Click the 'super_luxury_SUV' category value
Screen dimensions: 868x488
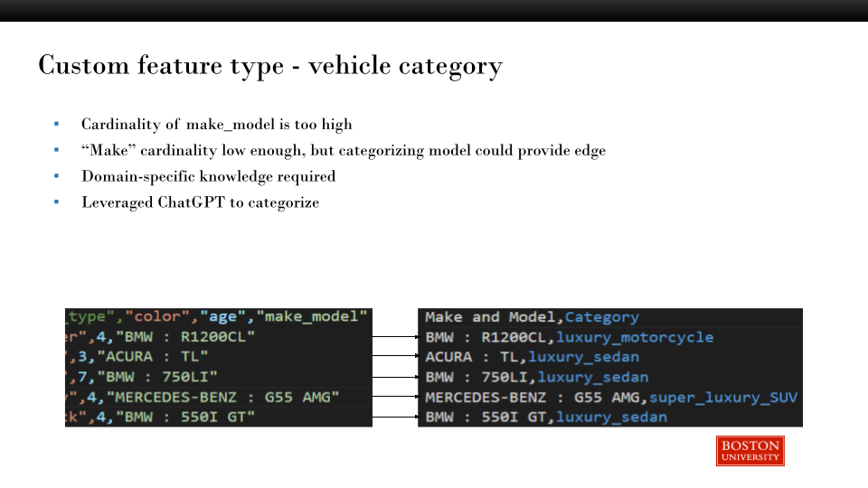click(723, 398)
